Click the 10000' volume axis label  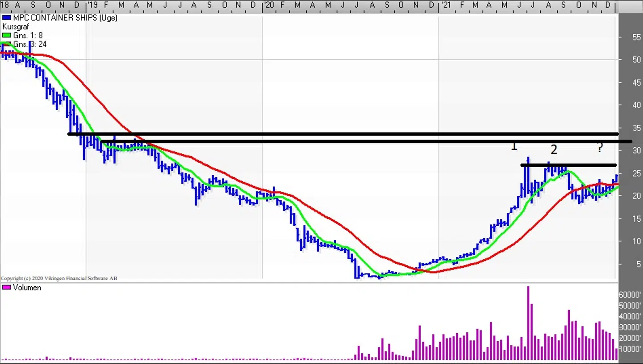coord(630,349)
